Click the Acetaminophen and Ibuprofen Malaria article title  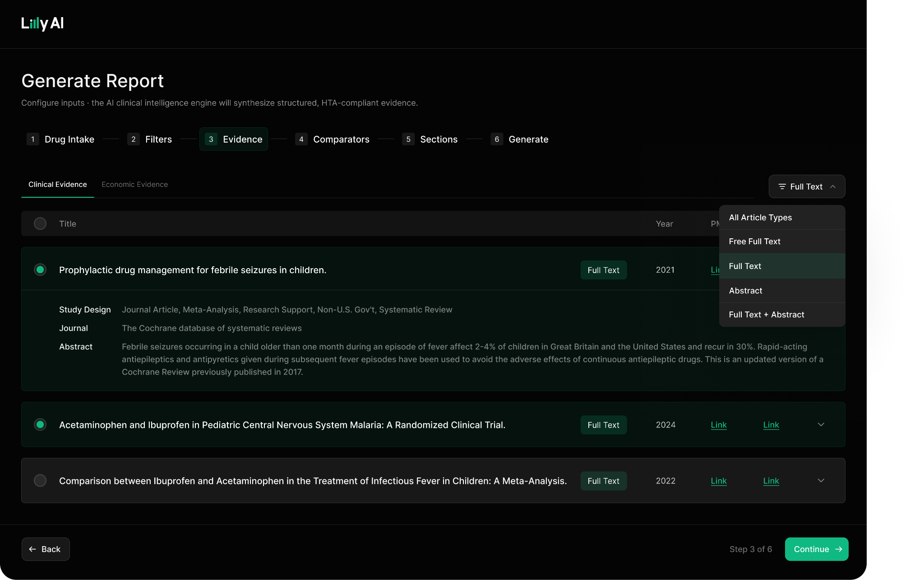[x=282, y=425]
